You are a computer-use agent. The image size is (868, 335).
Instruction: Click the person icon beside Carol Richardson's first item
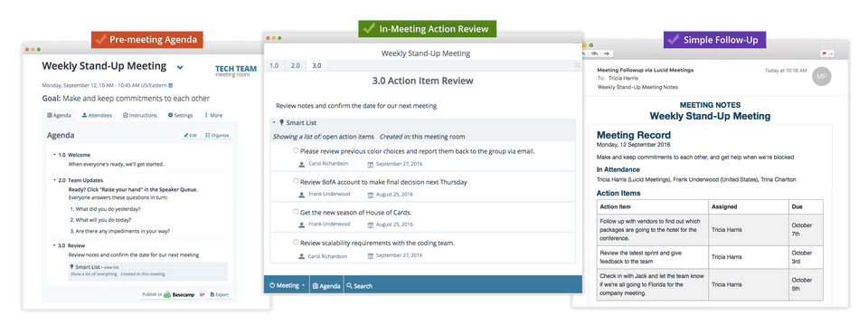301,164
